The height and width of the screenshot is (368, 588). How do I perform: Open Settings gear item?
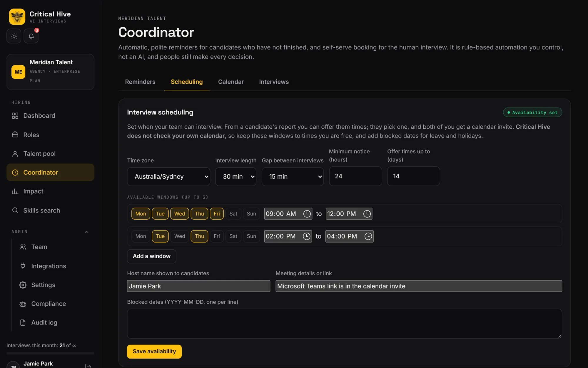pyautogui.click(x=54, y=285)
